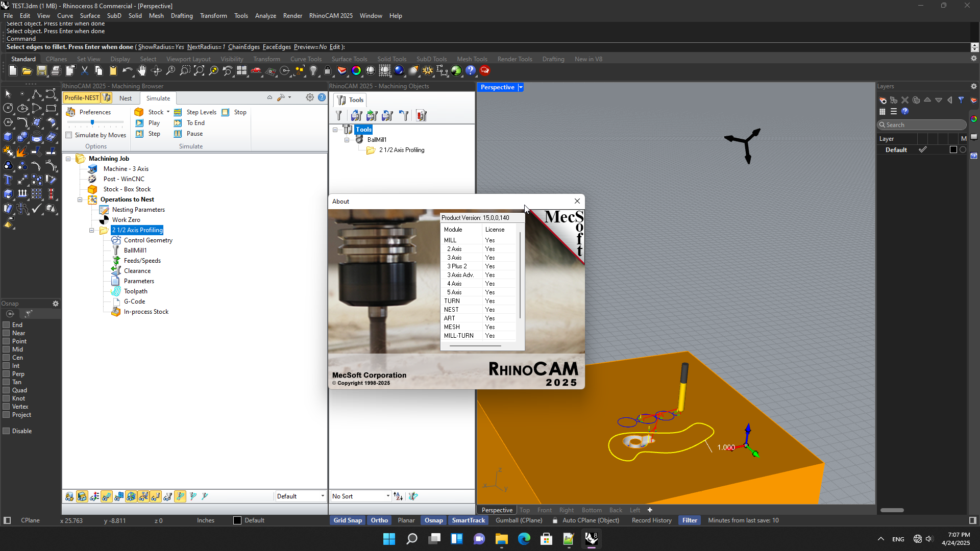980x551 pixels.
Task: Click the To End simulation button
Action: [x=189, y=123]
